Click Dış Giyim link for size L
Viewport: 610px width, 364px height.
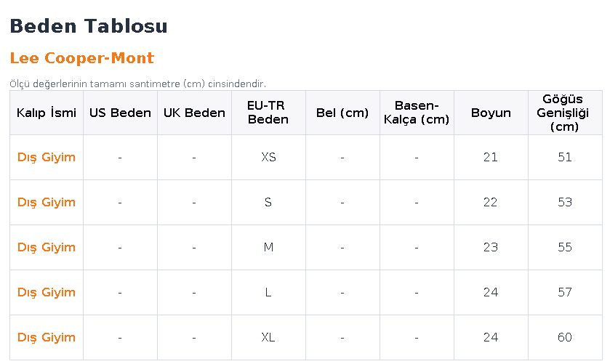[x=47, y=293]
